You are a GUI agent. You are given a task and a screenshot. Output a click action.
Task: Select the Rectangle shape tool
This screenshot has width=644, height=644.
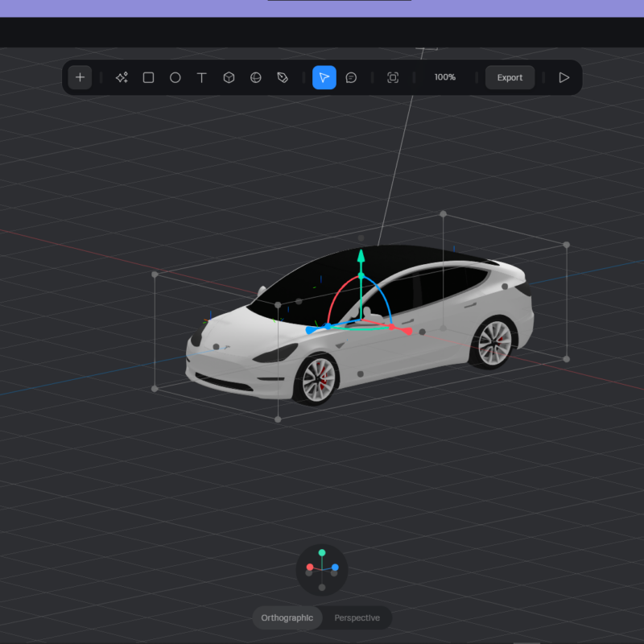[x=148, y=77]
